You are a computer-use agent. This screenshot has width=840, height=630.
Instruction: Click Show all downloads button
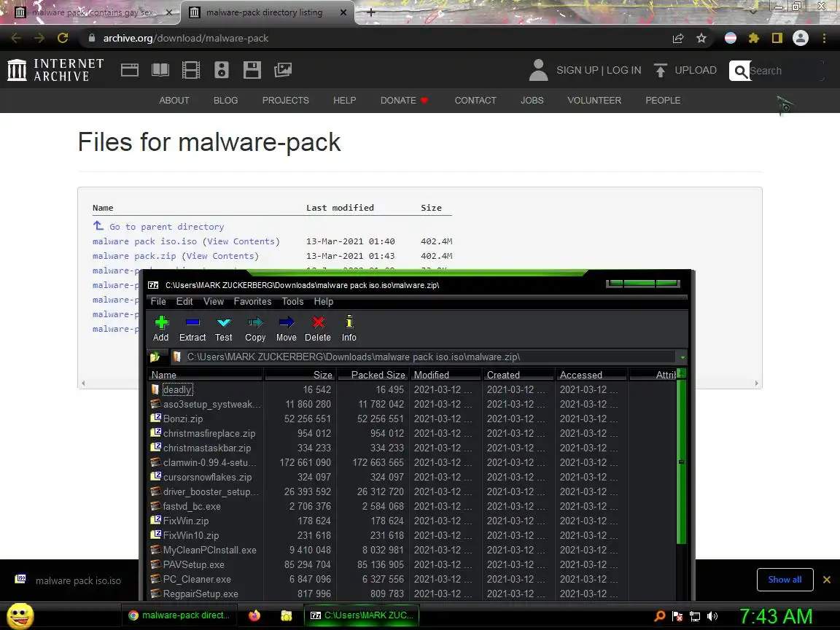[x=785, y=580]
